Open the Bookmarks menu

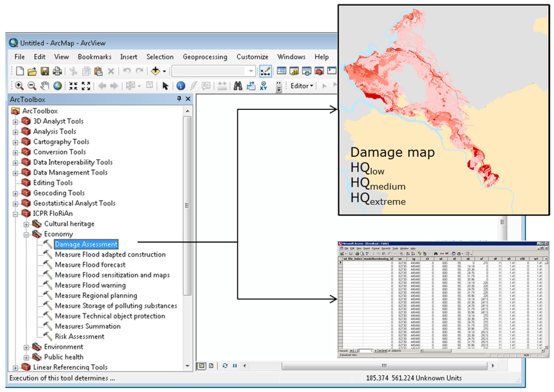(x=94, y=57)
